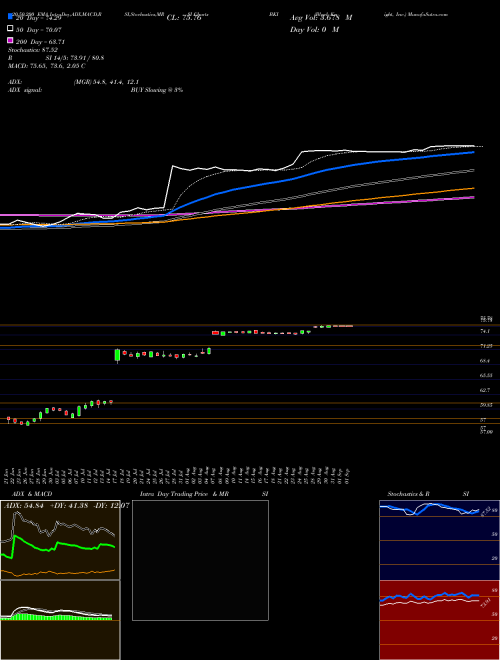
Task: Click the 62.7 price axis label
Action: [485, 390]
